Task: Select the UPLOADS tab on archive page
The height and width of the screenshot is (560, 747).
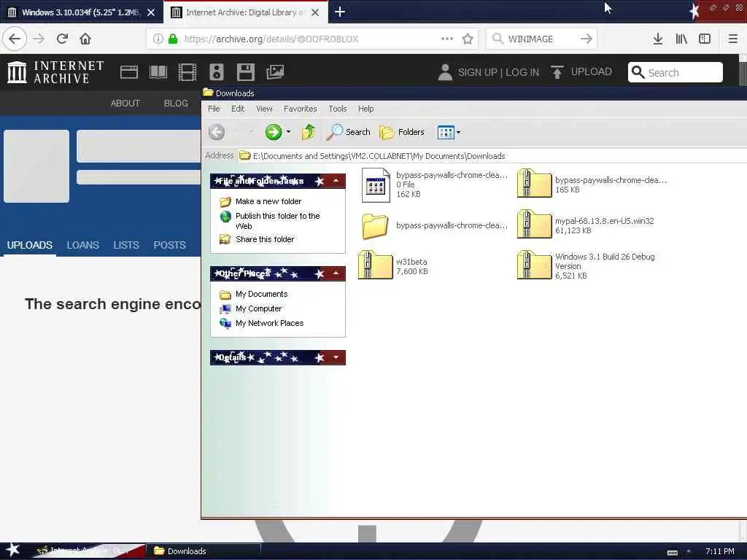Action: (x=29, y=245)
